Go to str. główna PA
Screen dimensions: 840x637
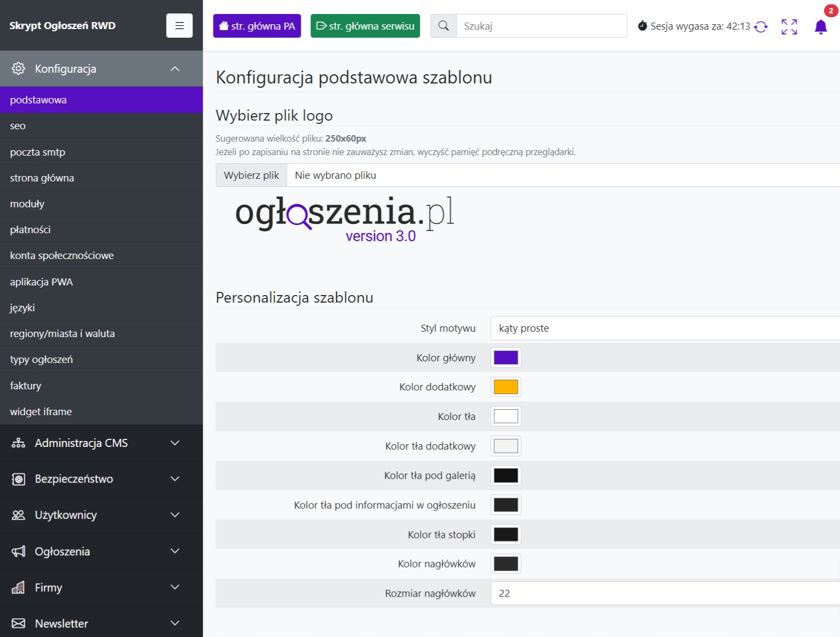point(257,26)
